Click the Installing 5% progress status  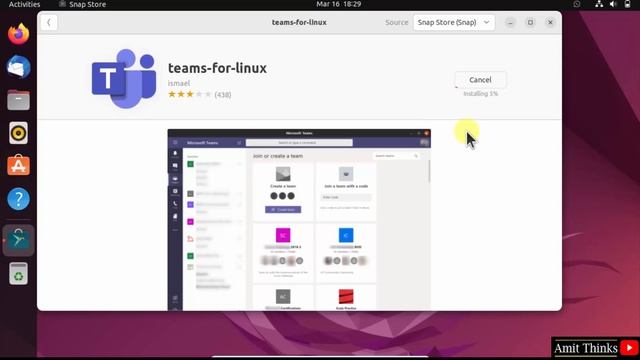pos(480,94)
